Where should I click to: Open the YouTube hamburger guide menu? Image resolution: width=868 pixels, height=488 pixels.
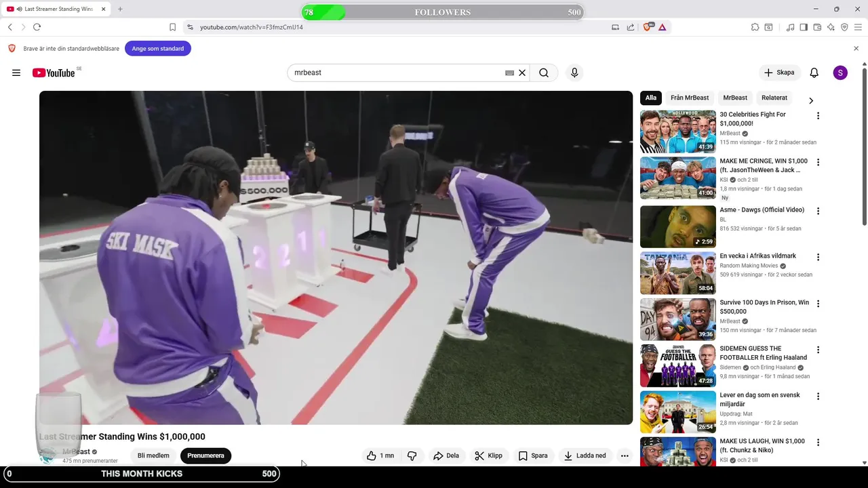click(16, 73)
